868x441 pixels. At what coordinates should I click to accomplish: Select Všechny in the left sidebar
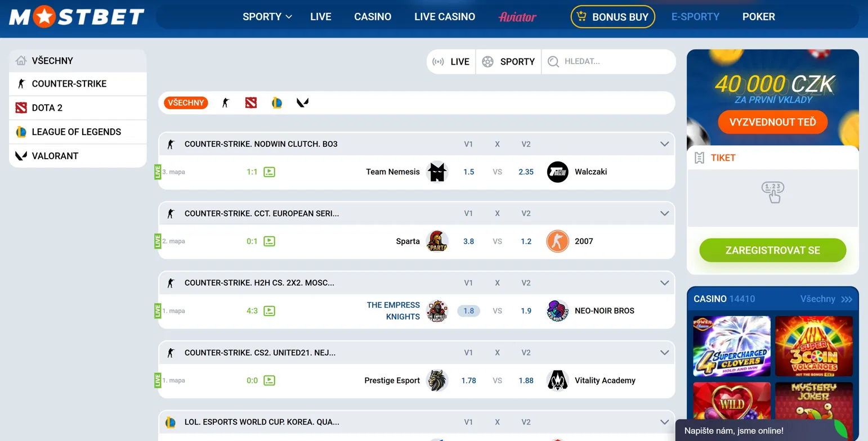[x=78, y=61]
